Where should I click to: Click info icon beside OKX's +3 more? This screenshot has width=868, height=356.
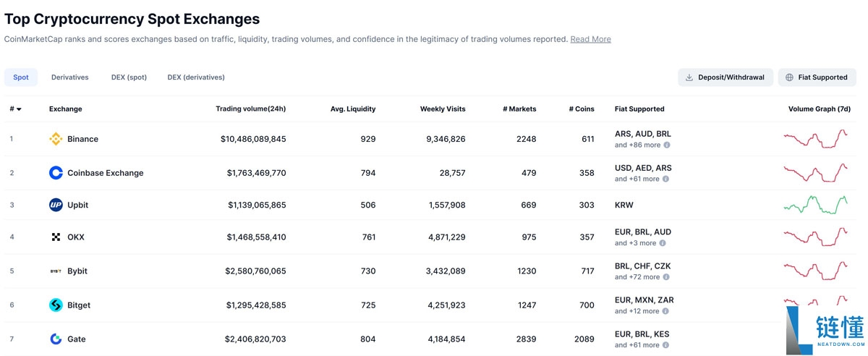[662, 243]
